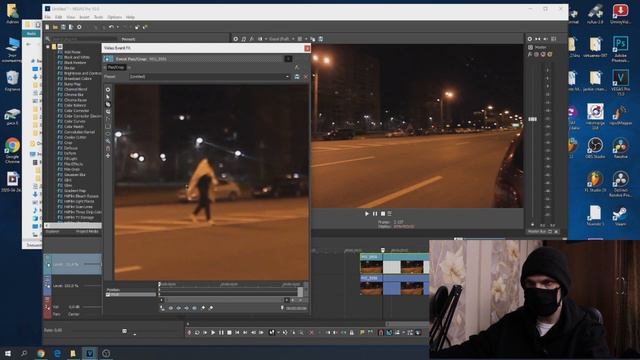The image size is (640, 360).
Task: Adjust the Master bus volume fader
Action: click(533, 119)
